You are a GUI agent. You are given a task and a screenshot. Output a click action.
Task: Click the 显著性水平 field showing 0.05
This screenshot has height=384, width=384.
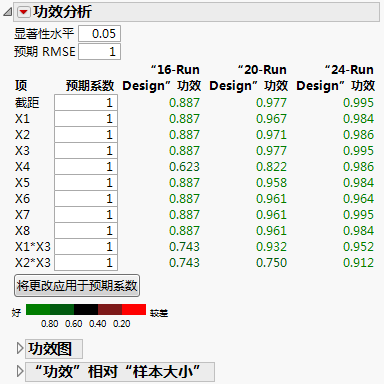pos(99,34)
